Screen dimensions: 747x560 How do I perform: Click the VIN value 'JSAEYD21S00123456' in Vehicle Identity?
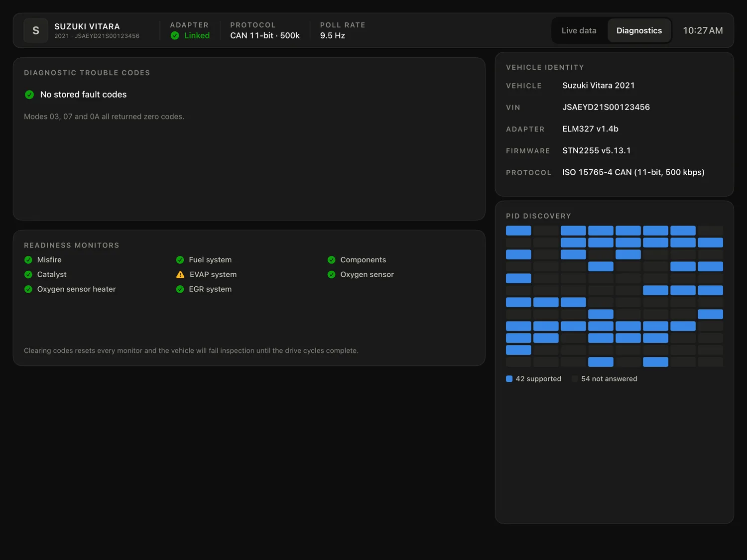point(606,107)
